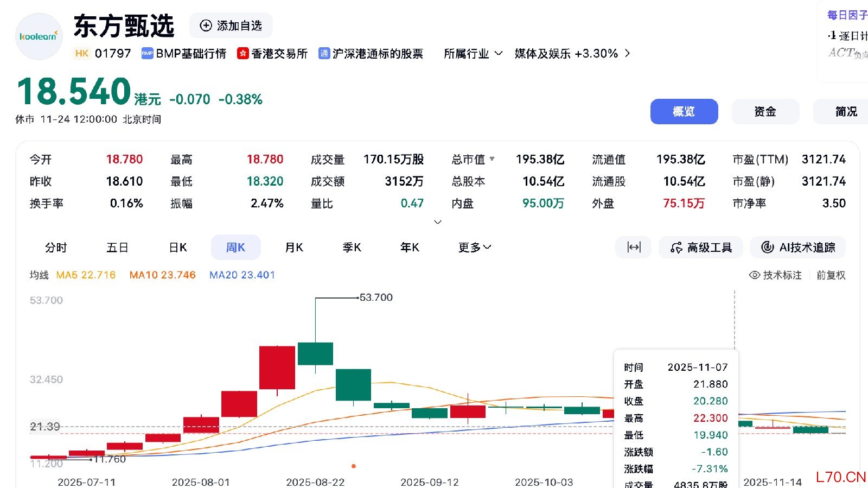Image resolution: width=868 pixels, height=488 pixels.
Task: Open AI技术追踪 tracking tool
Action: (797, 248)
